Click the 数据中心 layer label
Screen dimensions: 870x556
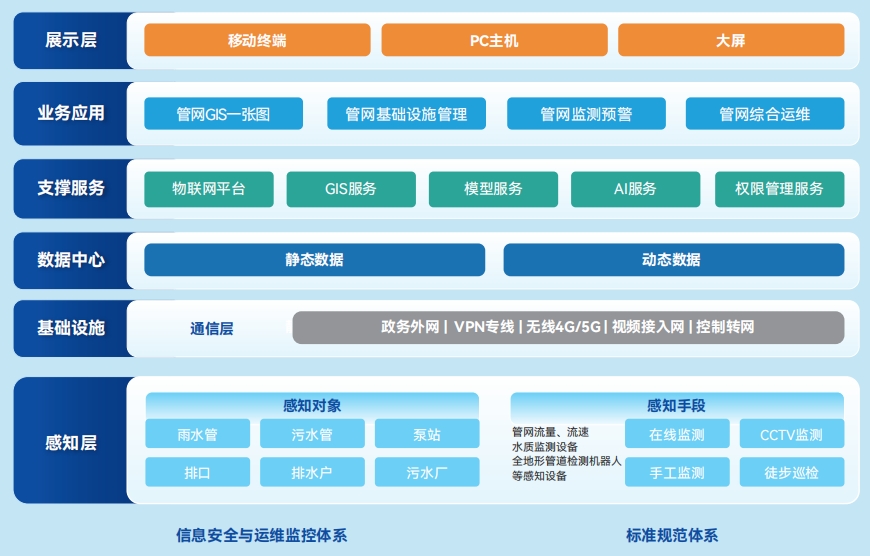tap(71, 260)
